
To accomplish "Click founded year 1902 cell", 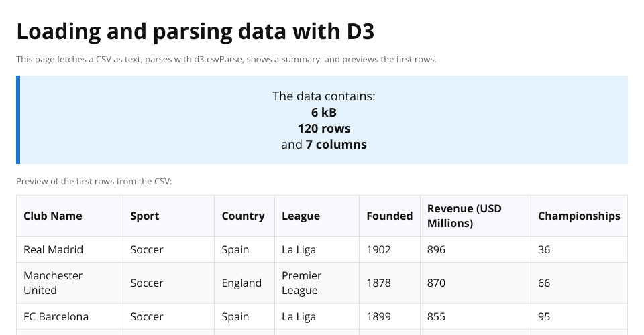I will pos(378,249).
